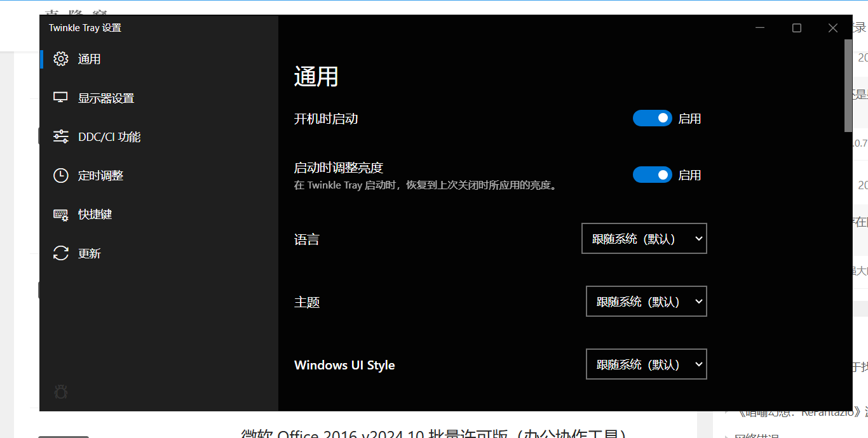Toggle the 启动时调整亮度 switch
This screenshot has height=438, width=868.
tap(652, 175)
